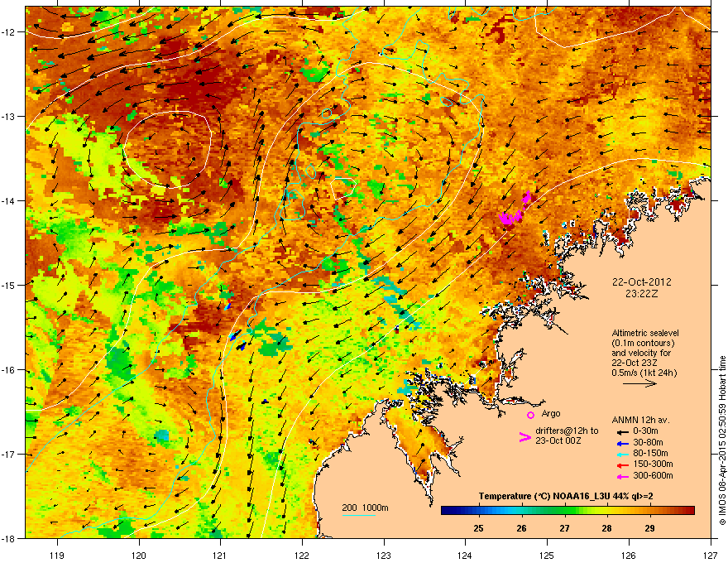Click the 300-600m depth label
Screen dimensions: 728x563
(653, 476)
